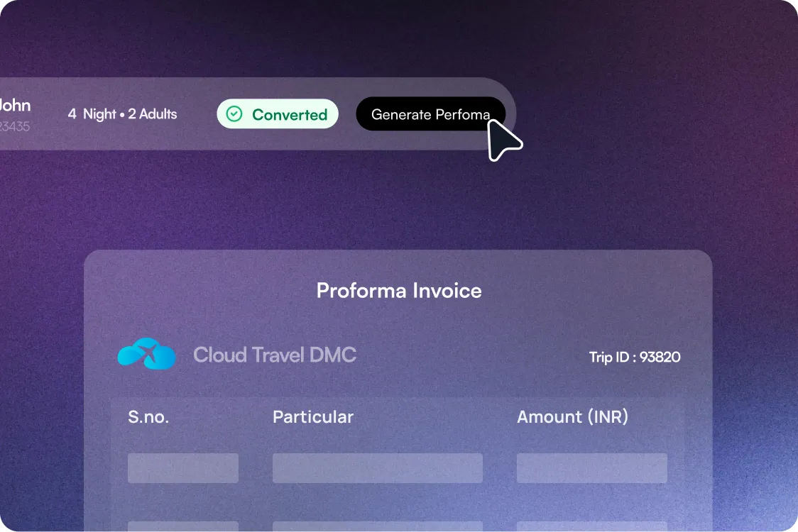Click the green checkmark icon in Converted

point(234,114)
